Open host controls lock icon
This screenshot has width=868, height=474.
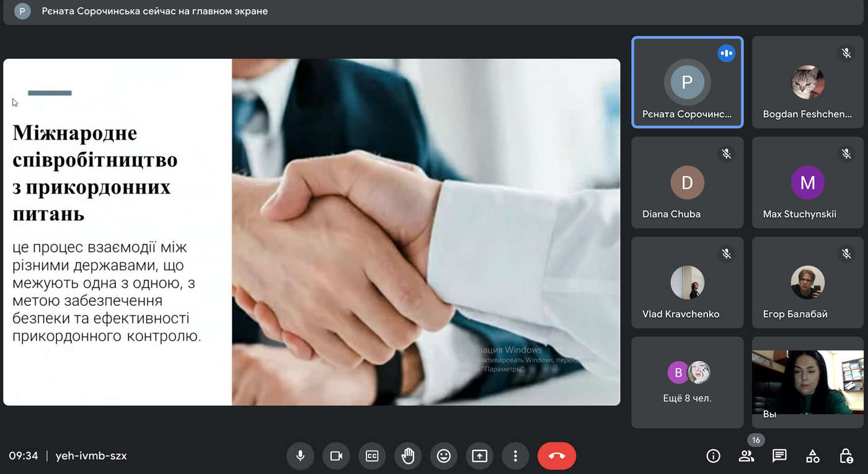[x=846, y=456]
